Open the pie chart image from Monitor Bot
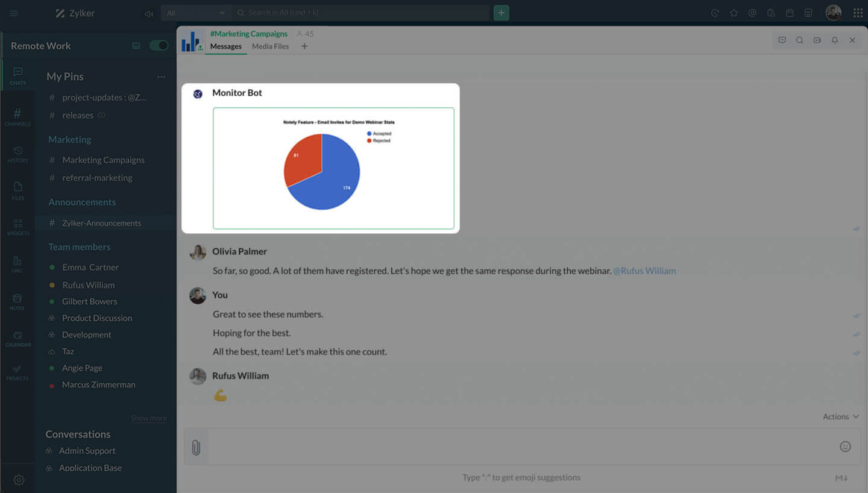The width and height of the screenshot is (868, 493). [x=333, y=168]
